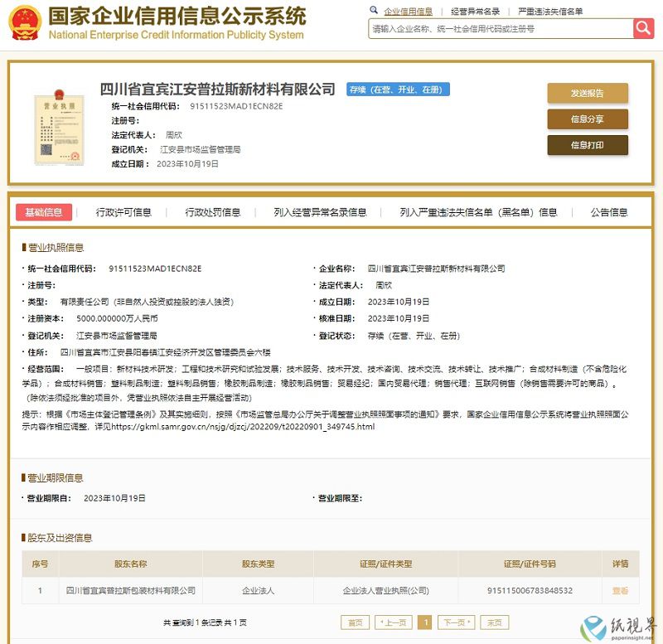Open the 公告信息 tab
The height and width of the screenshot is (644, 663).
pos(609,212)
